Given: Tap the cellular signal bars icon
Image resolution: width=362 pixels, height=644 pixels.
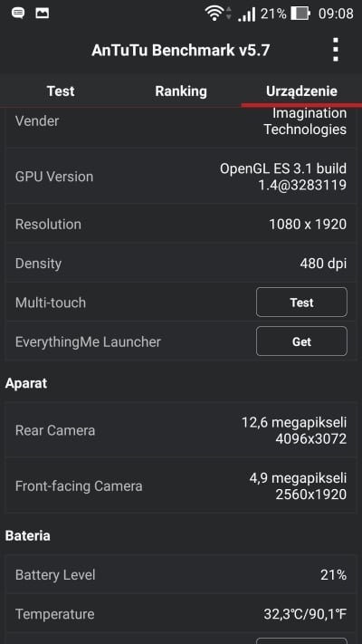Looking at the screenshot, I should 247,14.
